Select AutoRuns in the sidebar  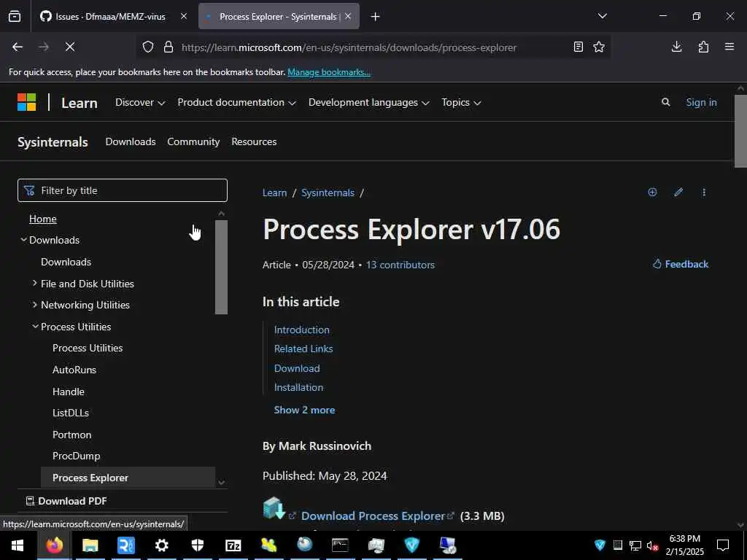click(x=74, y=370)
